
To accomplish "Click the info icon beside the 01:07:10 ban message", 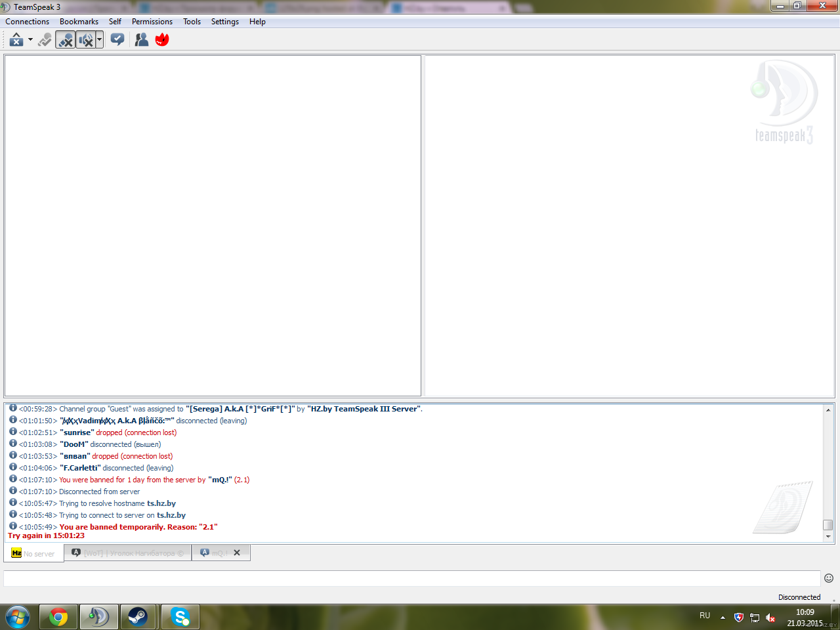I will tap(12, 478).
